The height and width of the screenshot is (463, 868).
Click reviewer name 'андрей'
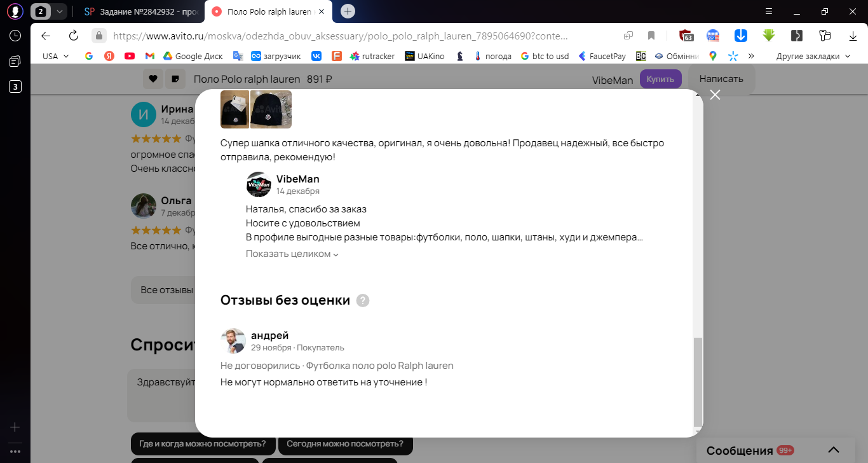270,335
